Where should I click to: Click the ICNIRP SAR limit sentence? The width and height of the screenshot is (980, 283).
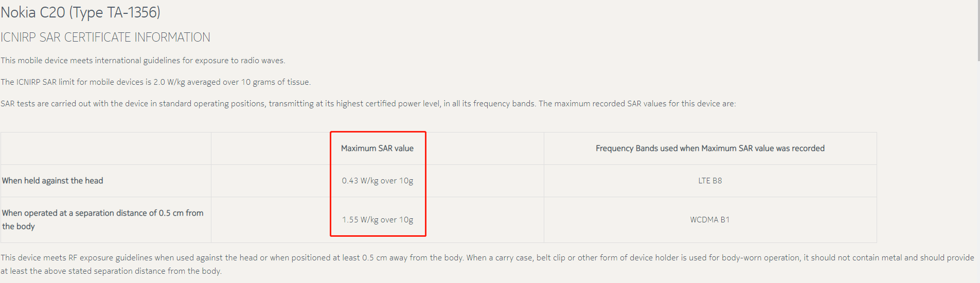[x=156, y=82]
